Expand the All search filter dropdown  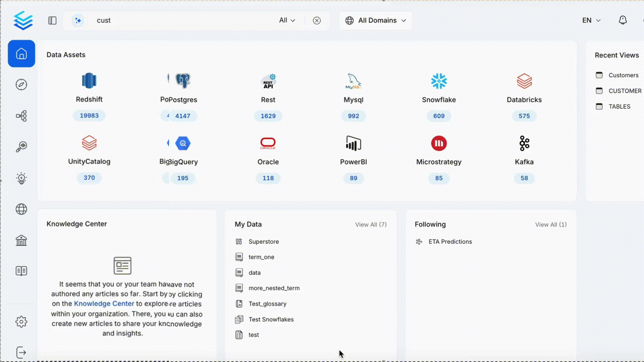pyautogui.click(x=287, y=20)
